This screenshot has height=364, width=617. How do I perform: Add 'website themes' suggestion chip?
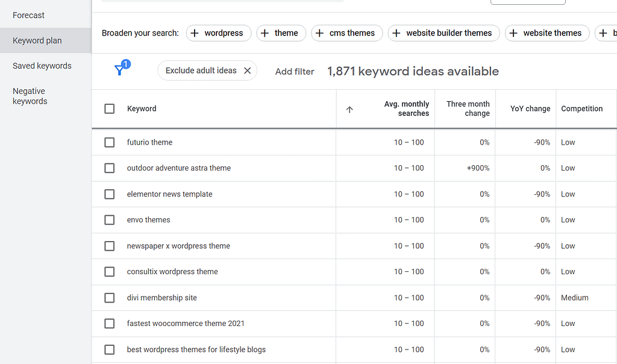point(547,33)
